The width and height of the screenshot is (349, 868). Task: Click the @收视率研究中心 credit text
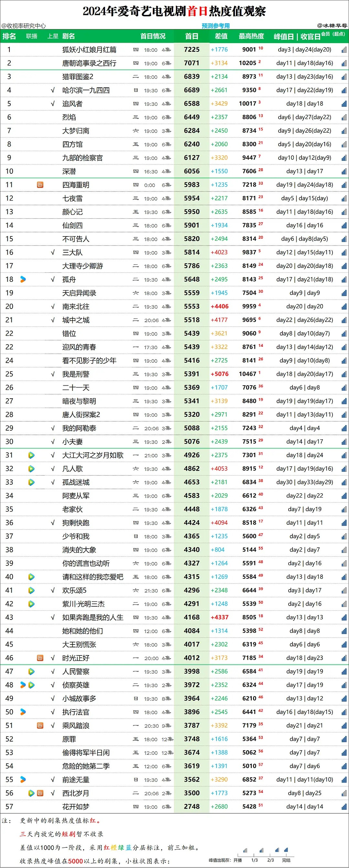point(24,26)
